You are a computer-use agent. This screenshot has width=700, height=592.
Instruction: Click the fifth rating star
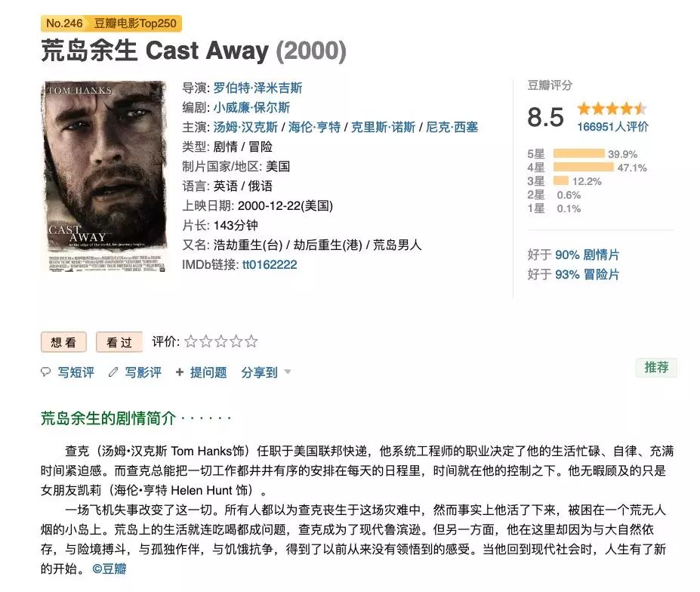click(251, 342)
